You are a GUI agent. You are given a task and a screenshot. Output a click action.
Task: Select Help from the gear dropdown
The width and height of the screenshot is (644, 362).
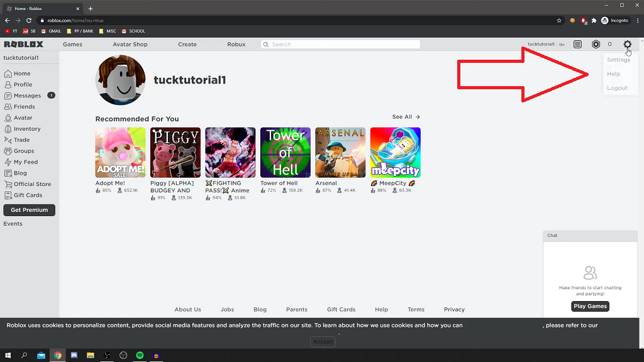[x=614, y=74]
